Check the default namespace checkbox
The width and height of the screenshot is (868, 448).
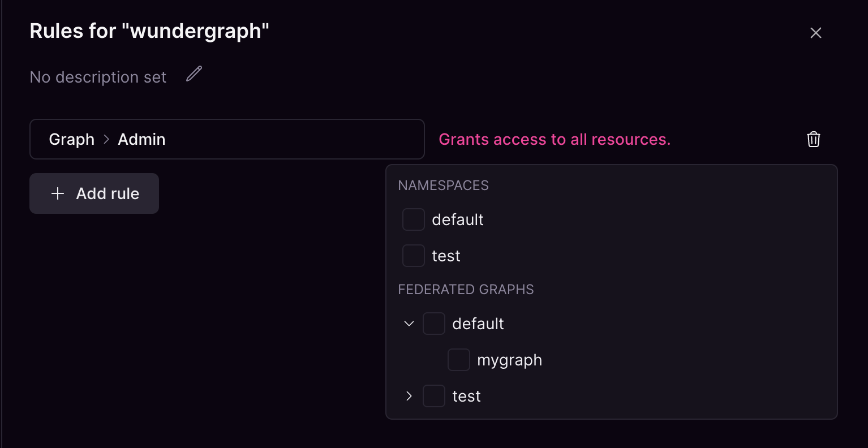coord(413,219)
